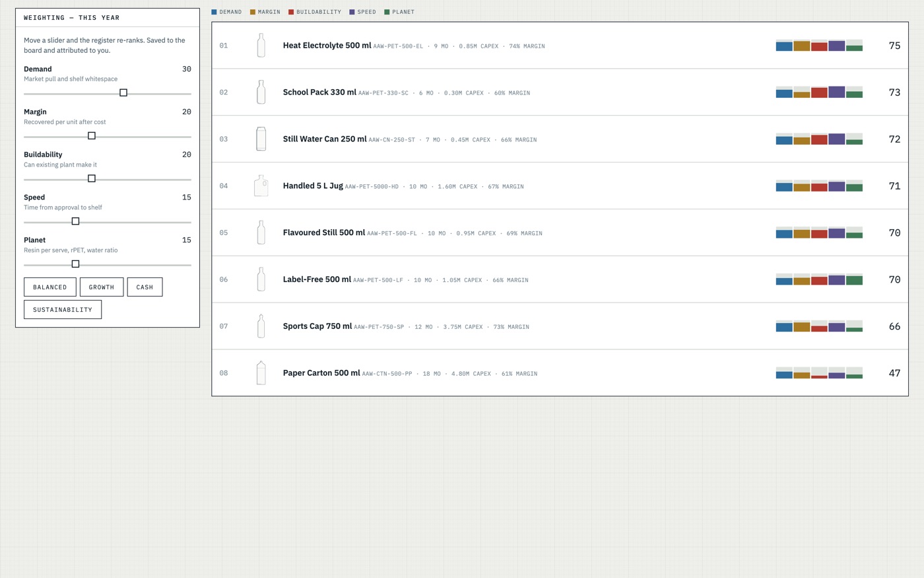Click the Demand weight value 30

coord(187,69)
